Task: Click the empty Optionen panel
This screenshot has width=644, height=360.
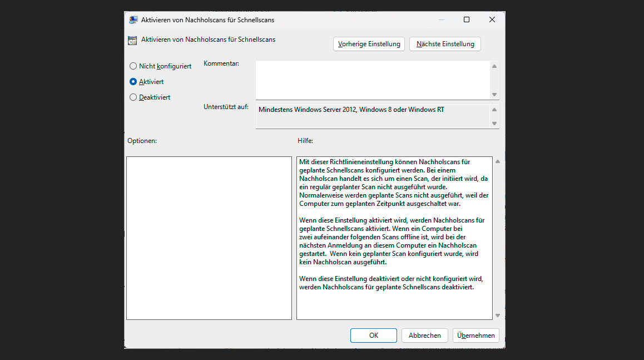Action: point(209,238)
